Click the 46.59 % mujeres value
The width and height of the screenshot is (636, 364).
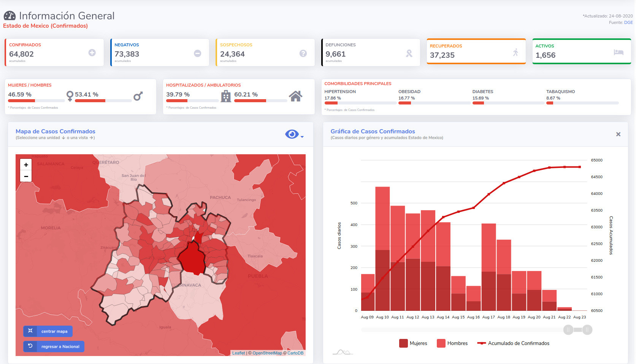(x=20, y=94)
